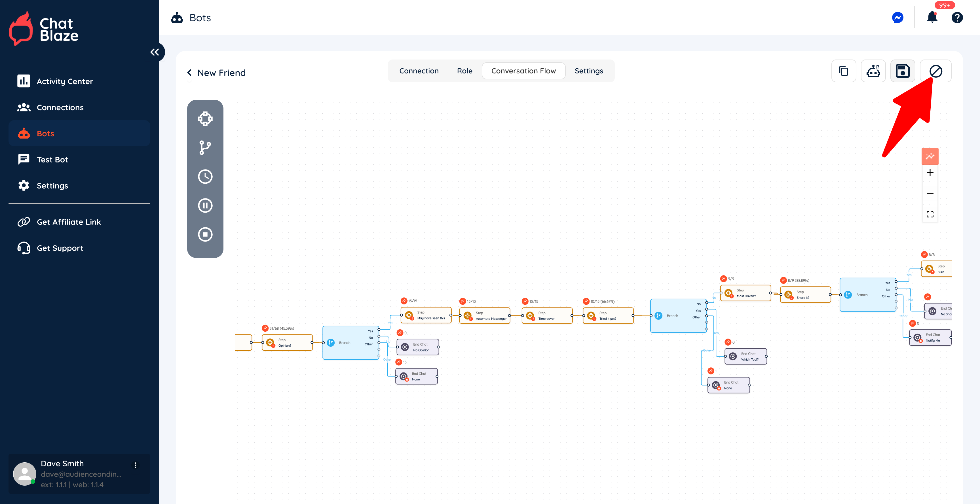Screen dimensions: 980x504
Task: Fit flow to view with fullscreen icon
Action: point(930,215)
